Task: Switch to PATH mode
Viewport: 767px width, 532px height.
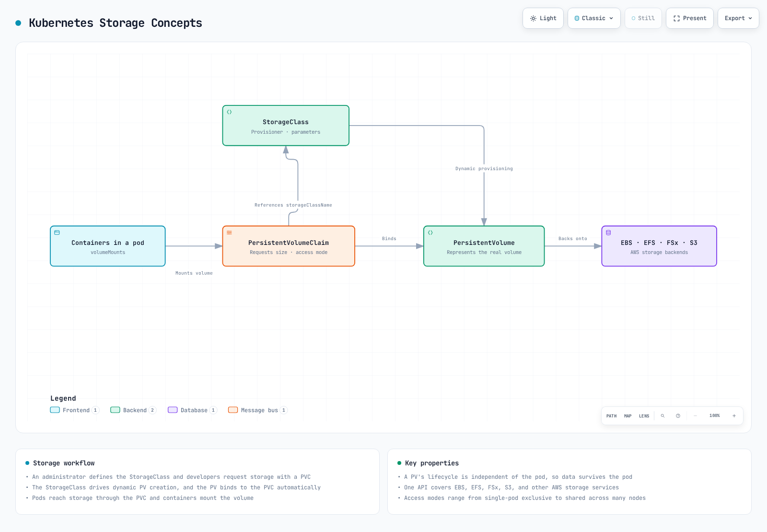Action: [612, 416]
